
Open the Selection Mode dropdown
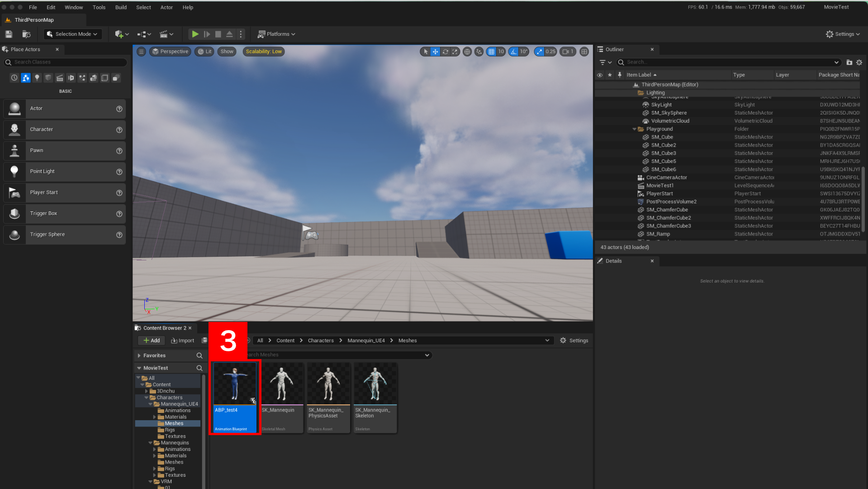pyautogui.click(x=72, y=34)
